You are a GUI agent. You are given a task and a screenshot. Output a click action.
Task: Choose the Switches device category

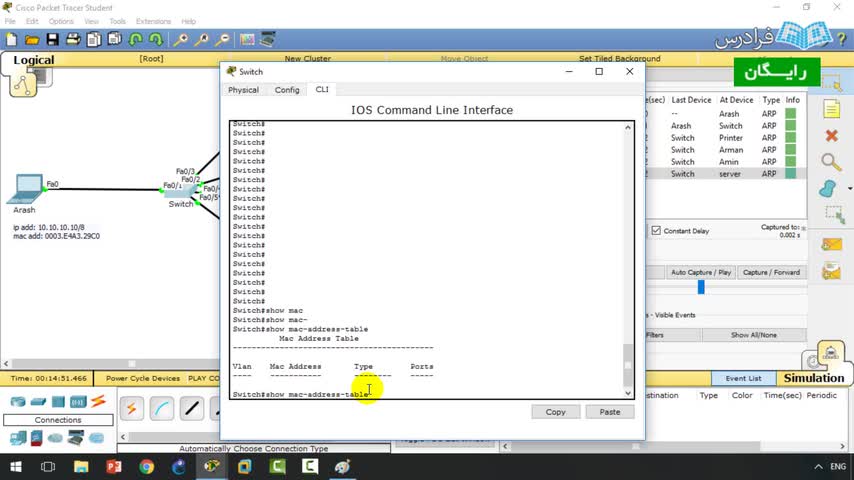click(38, 402)
